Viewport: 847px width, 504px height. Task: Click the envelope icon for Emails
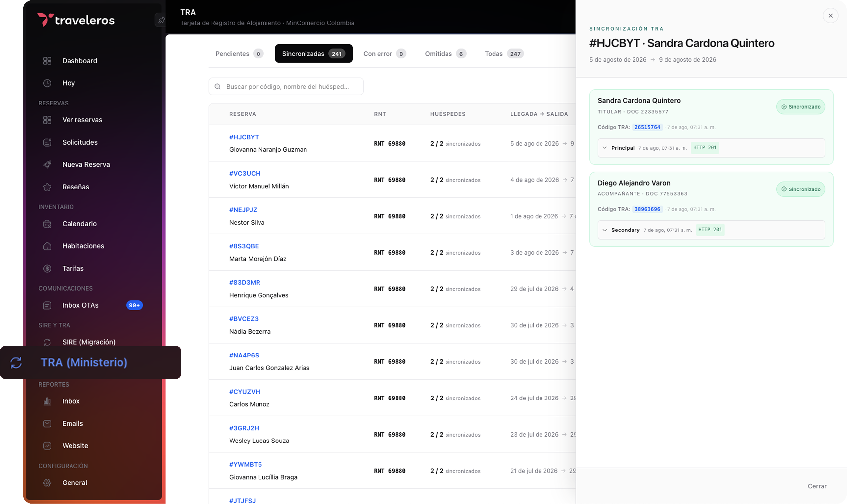47,424
